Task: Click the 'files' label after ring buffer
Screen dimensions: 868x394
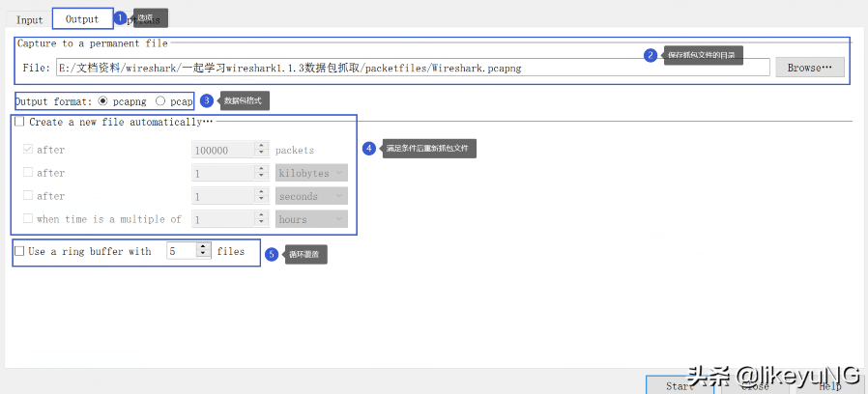Action: pyautogui.click(x=231, y=251)
